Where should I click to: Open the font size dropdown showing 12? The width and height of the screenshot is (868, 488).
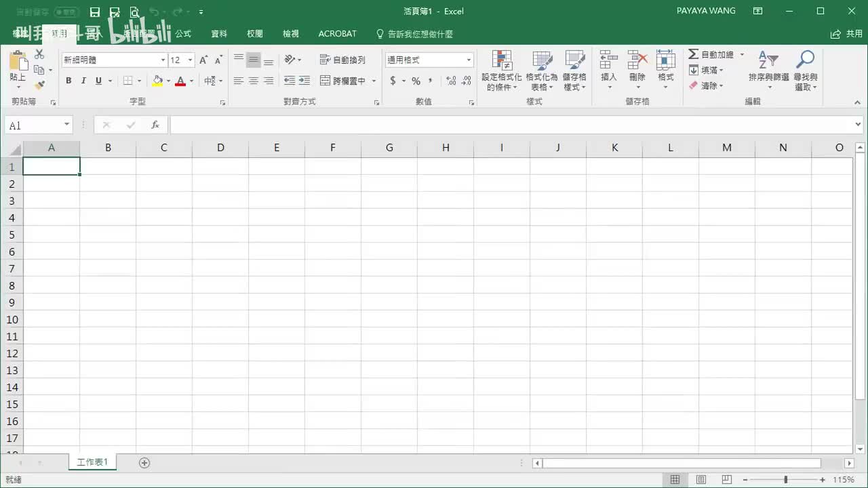pyautogui.click(x=190, y=60)
